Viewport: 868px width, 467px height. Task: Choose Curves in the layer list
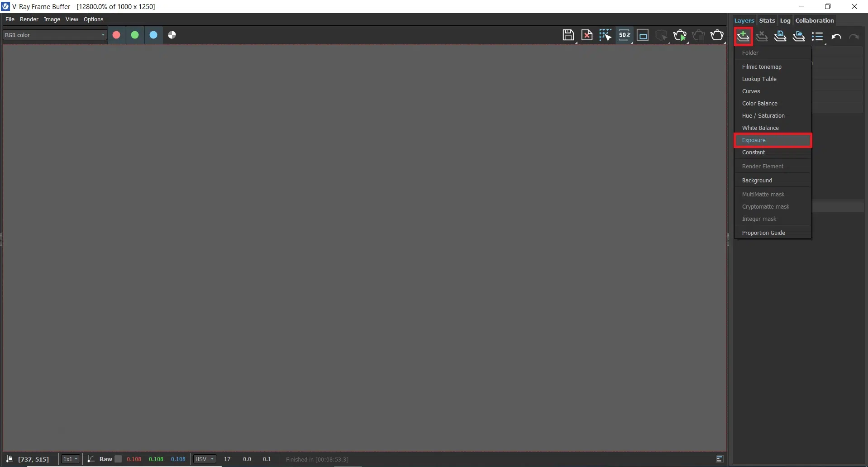751,91
